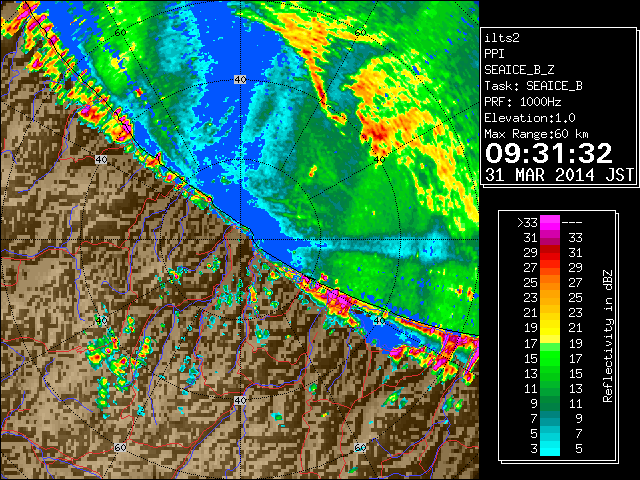This screenshot has height=480, width=640.
Task: Pick the medium green 11–13 dBZ swatch
Action: pos(550,388)
